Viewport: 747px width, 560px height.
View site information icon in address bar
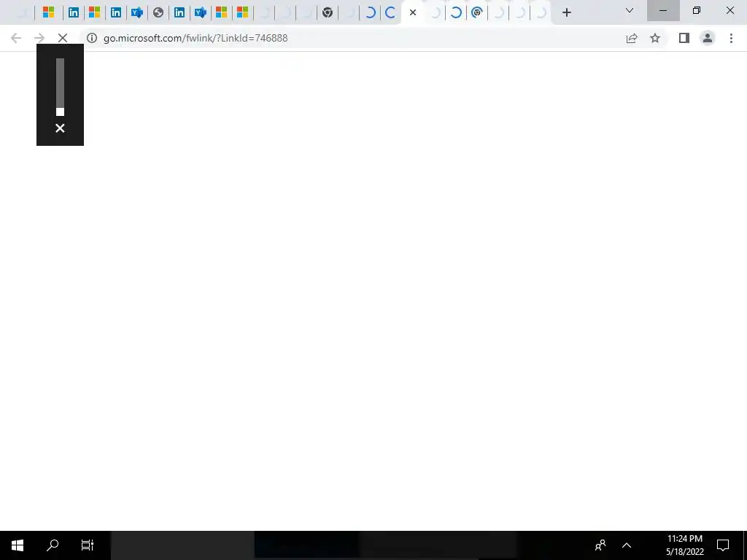[92, 38]
